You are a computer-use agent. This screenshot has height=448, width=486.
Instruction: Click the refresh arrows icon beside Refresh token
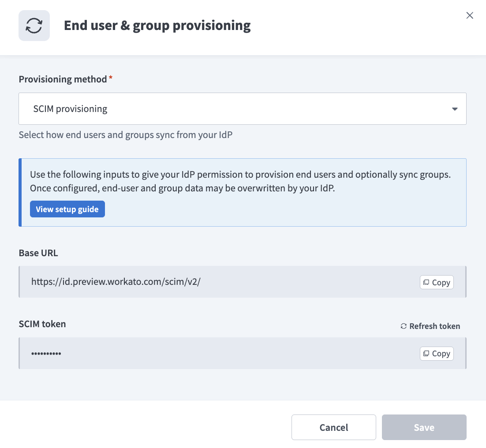point(403,326)
